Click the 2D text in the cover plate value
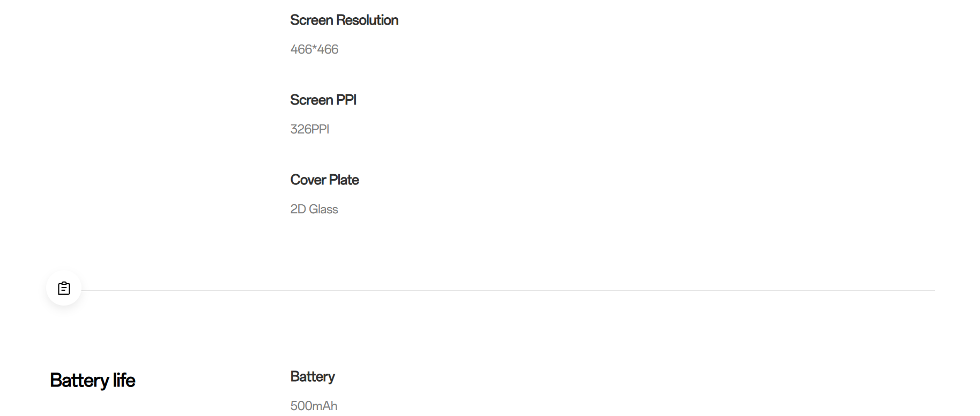The height and width of the screenshot is (416, 980). pos(298,209)
